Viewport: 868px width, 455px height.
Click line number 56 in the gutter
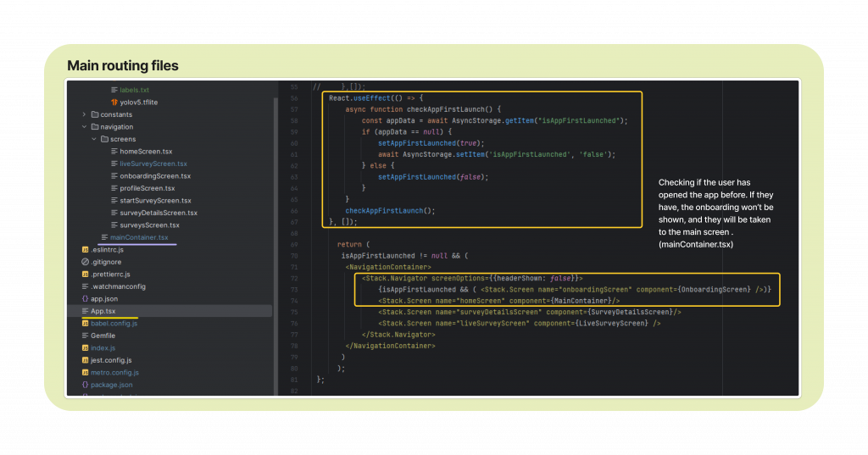click(294, 98)
